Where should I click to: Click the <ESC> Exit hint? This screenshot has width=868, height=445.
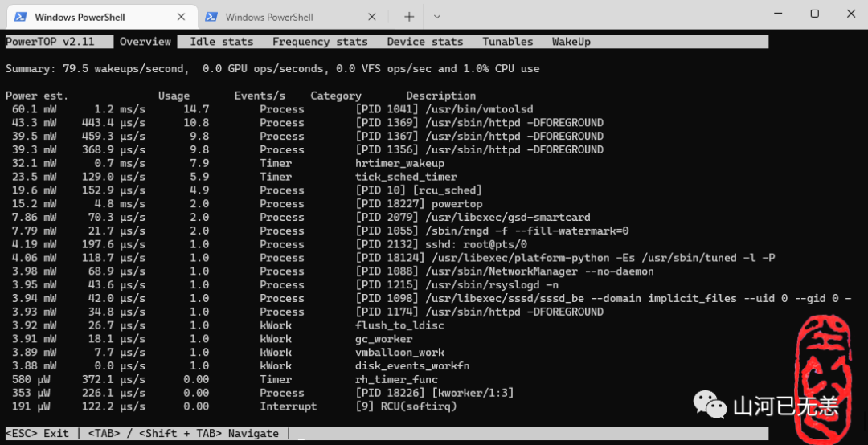pyautogui.click(x=37, y=434)
